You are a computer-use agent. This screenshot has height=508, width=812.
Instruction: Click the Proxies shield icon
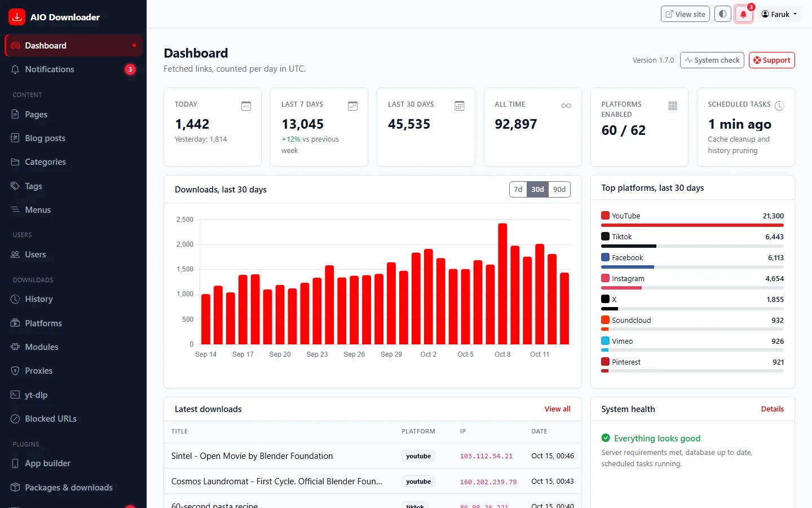[x=15, y=371]
